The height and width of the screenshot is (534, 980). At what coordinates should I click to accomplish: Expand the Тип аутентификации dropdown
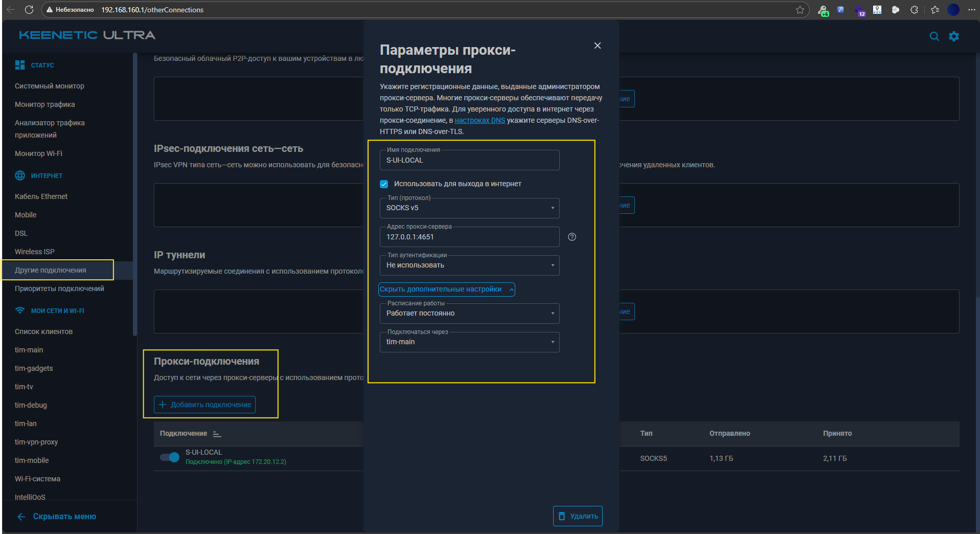coord(469,265)
